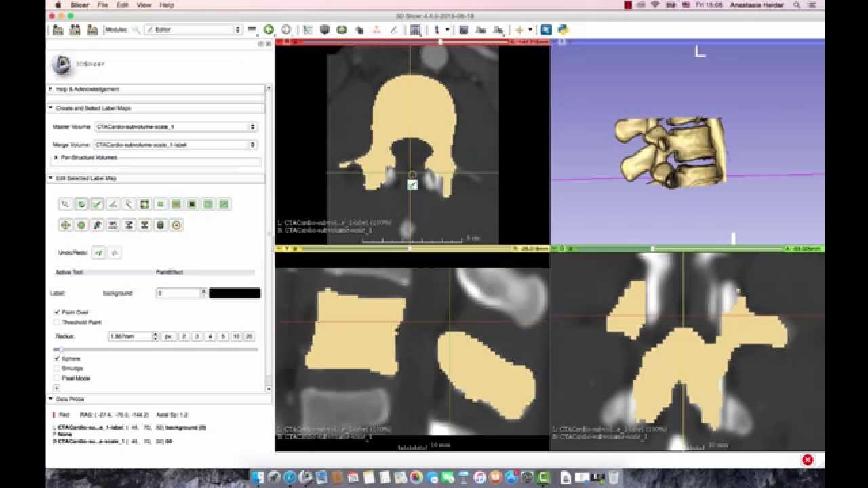Open the Python interactor icon
Image resolution: width=868 pixels, height=488 pixels.
pos(563,30)
